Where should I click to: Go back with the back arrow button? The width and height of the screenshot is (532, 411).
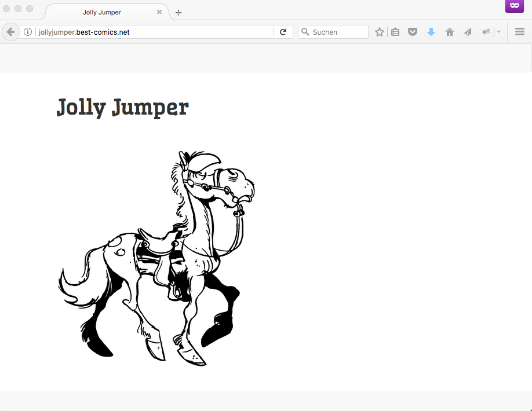coord(10,32)
